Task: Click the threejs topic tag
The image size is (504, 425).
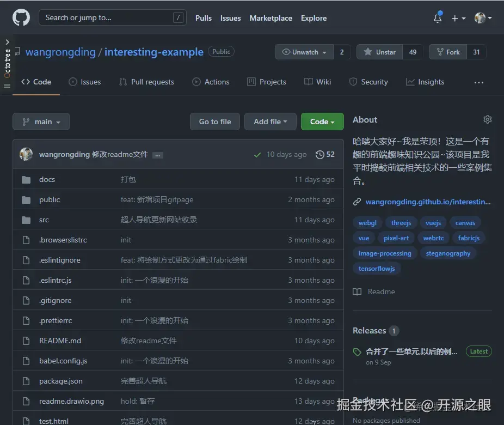Action: pos(401,223)
